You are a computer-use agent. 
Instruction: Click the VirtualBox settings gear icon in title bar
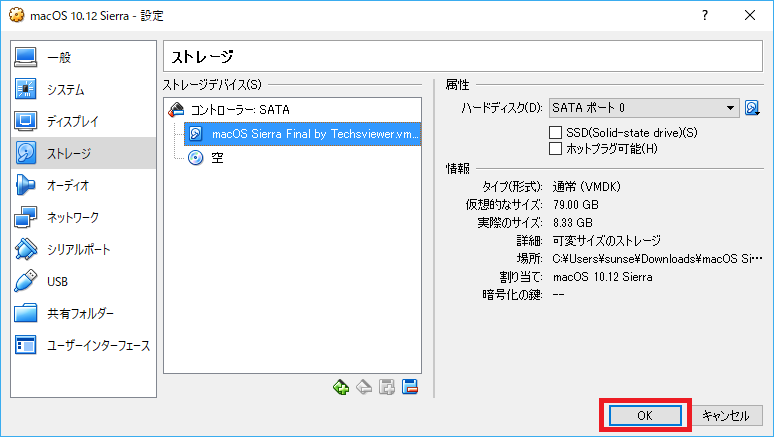(x=16, y=15)
